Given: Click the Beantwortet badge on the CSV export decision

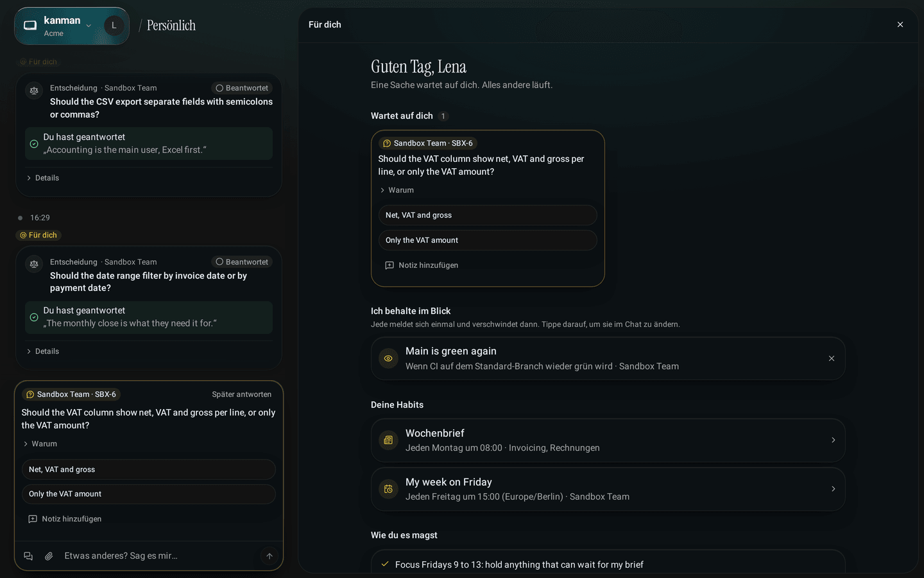Looking at the screenshot, I should click(242, 88).
